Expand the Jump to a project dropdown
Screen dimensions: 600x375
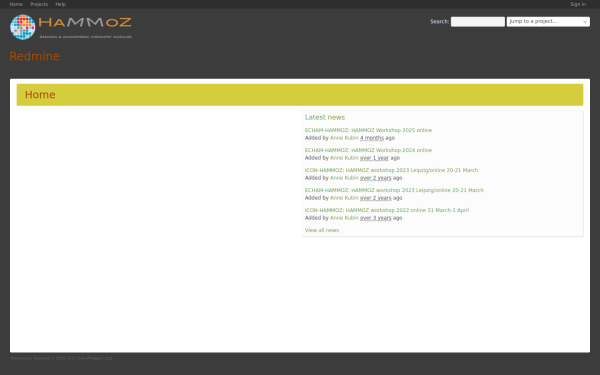[548, 22]
